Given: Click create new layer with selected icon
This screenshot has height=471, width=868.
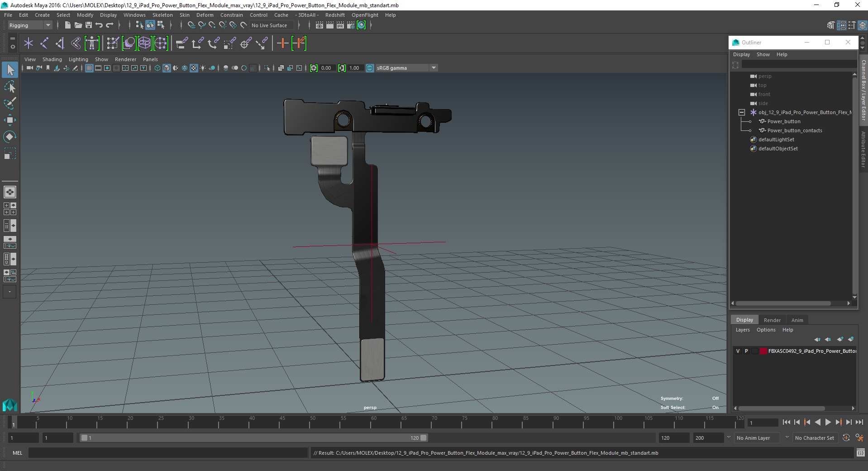Looking at the screenshot, I should pos(851,339).
